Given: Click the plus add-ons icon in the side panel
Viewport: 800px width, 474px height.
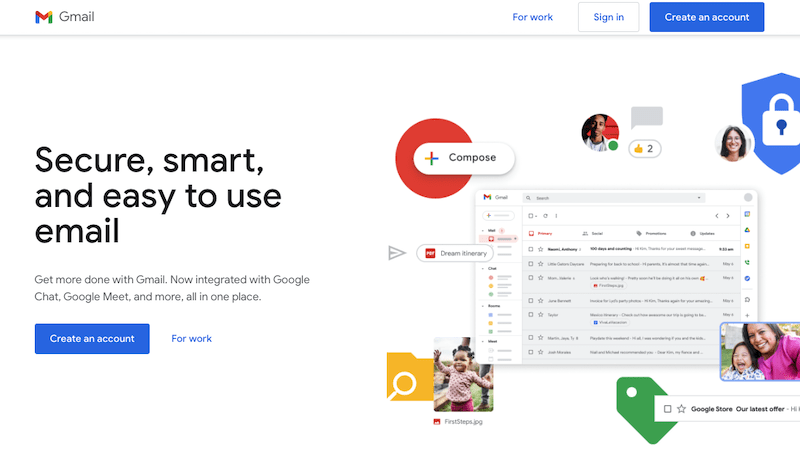Looking at the screenshot, I should (x=747, y=315).
